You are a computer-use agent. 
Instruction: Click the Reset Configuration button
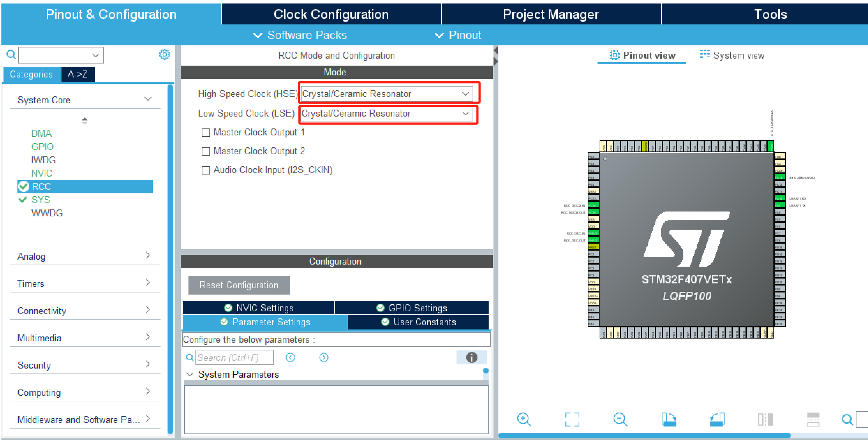point(239,285)
